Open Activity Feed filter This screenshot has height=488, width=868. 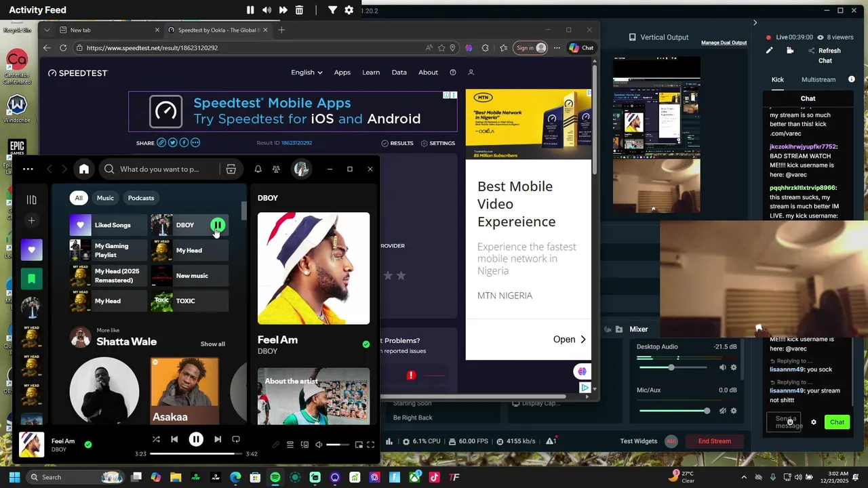(332, 10)
